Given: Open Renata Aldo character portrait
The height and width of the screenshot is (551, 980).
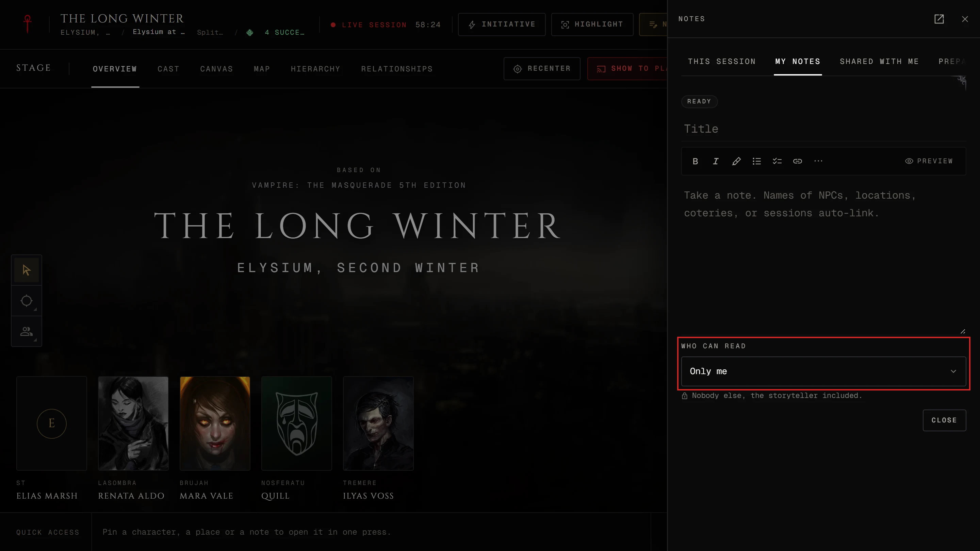Looking at the screenshot, I should point(133,423).
